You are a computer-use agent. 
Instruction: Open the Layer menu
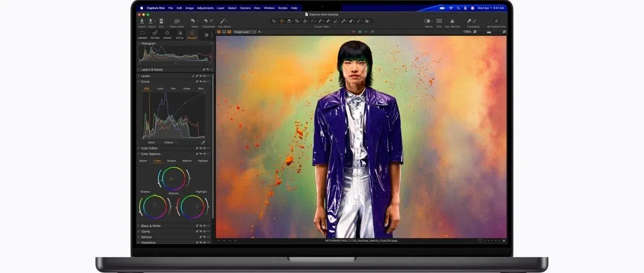pos(220,8)
